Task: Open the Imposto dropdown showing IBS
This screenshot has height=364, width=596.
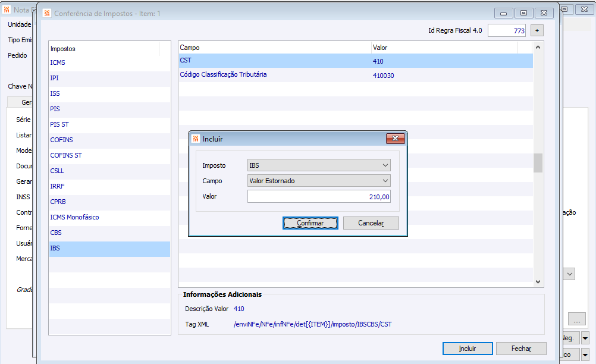Action: (319, 165)
